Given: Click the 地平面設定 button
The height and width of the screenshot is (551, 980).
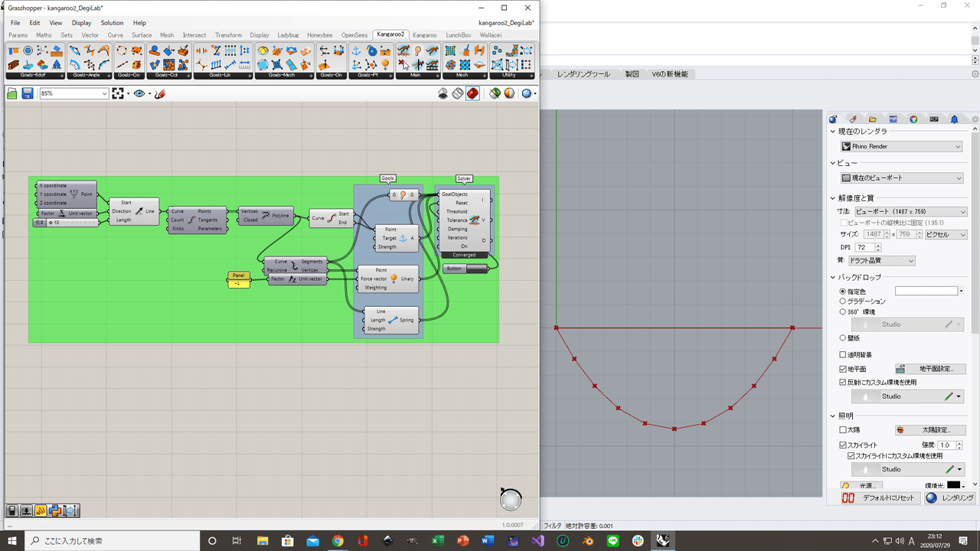Looking at the screenshot, I should (x=930, y=369).
